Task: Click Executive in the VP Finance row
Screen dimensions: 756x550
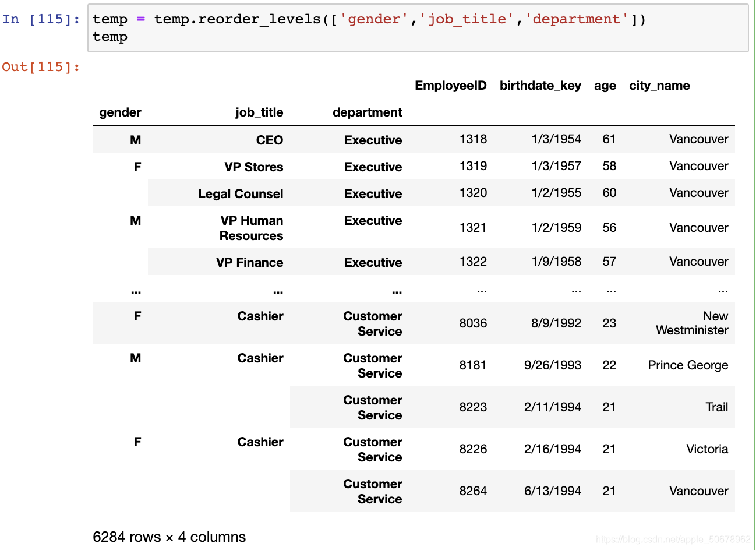Action: pyautogui.click(x=373, y=262)
